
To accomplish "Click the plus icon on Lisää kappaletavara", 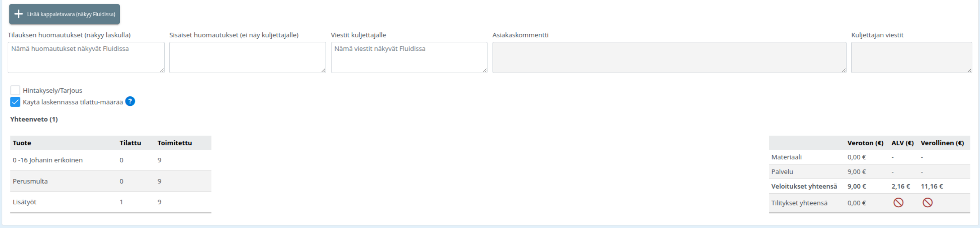I will pos(18,14).
